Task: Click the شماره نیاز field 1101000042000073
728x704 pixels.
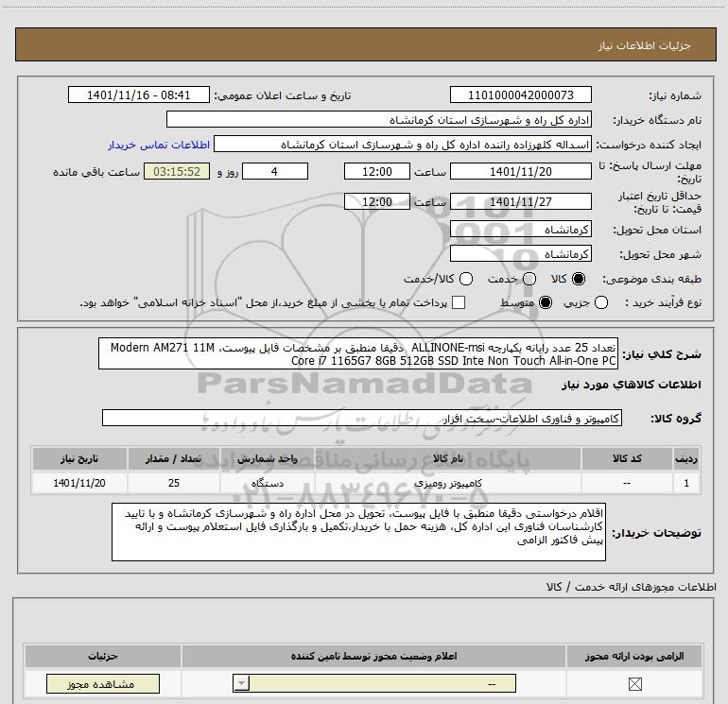Action: 520,94
